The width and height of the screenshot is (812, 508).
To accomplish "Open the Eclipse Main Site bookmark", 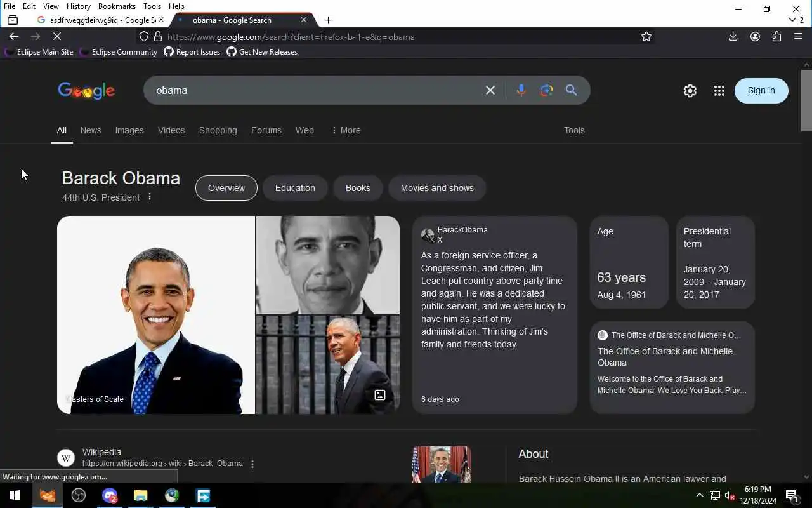I will point(39,52).
